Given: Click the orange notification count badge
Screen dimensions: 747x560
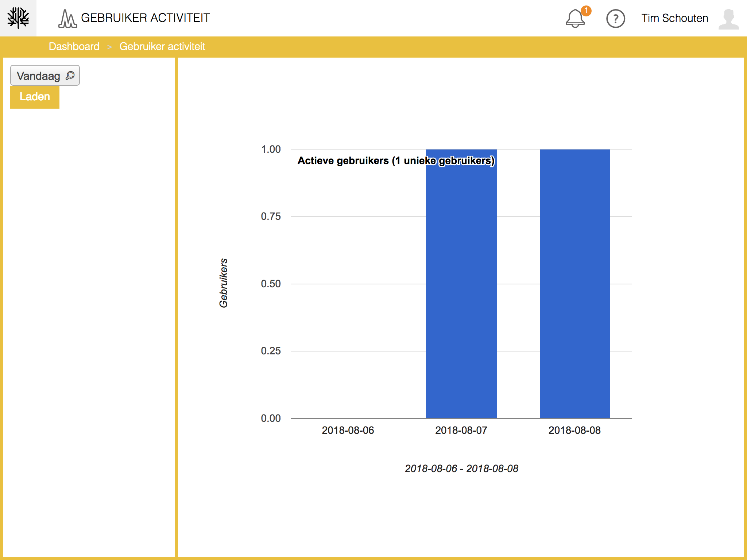Looking at the screenshot, I should coord(586,11).
